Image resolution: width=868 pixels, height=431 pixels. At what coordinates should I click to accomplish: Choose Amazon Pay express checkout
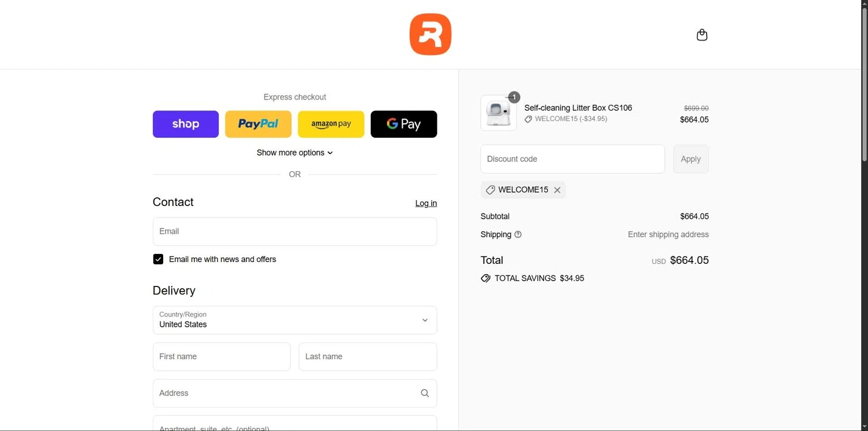click(x=331, y=124)
